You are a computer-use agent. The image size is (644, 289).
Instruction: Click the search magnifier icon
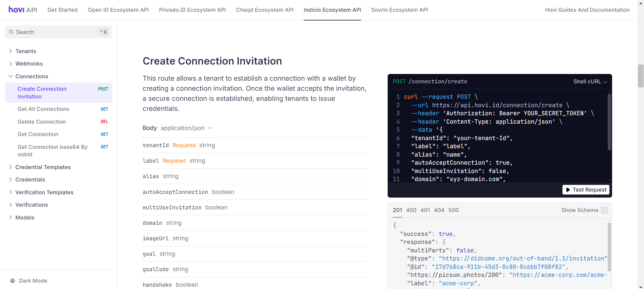coord(11,32)
